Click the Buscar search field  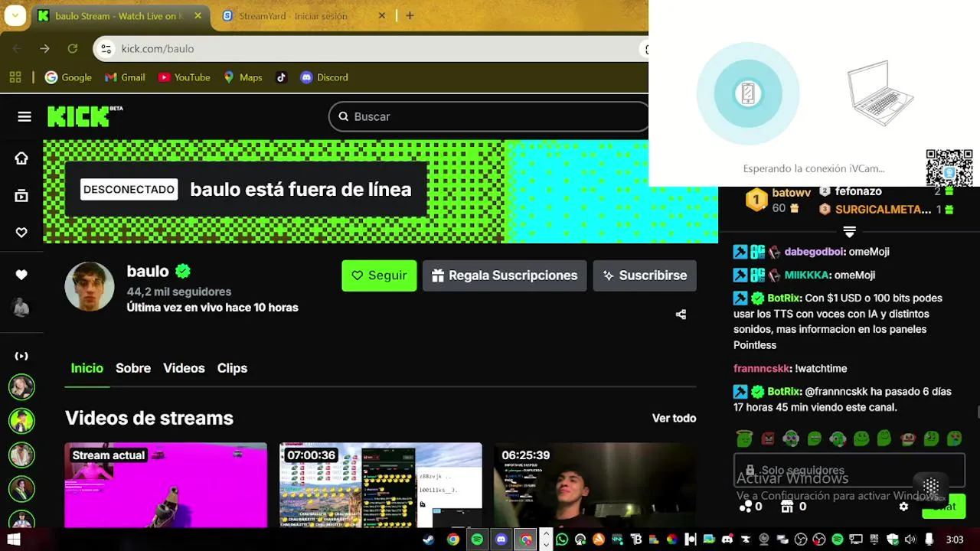pyautogui.click(x=488, y=116)
